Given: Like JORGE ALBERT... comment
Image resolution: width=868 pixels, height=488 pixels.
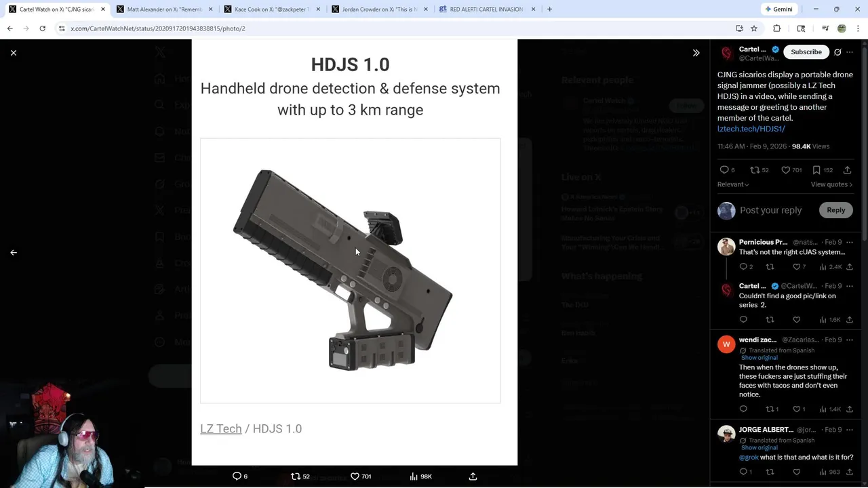Looking at the screenshot, I should [797, 472].
